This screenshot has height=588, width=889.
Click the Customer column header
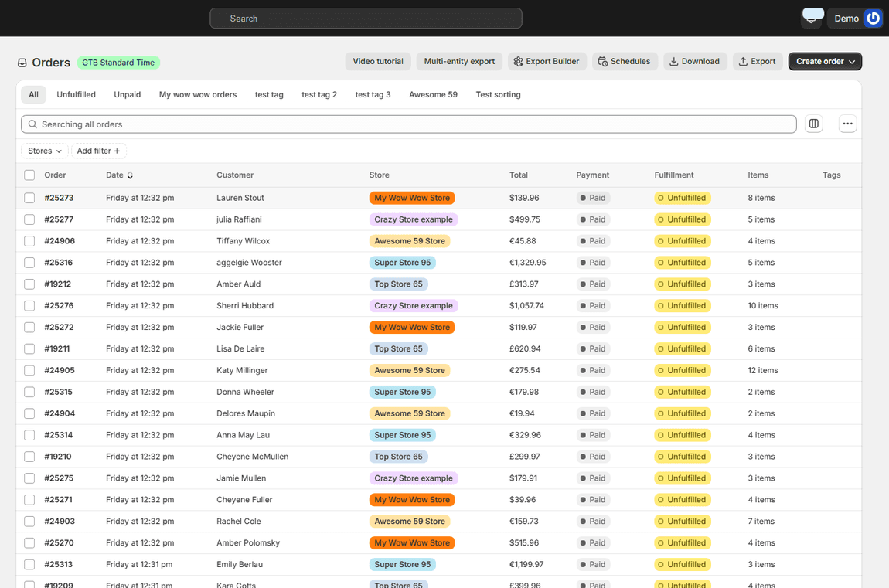tap(235, 175)
